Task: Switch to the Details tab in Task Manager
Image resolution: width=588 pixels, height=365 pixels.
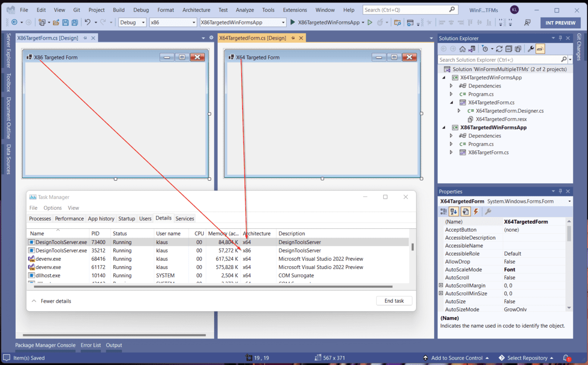Action: coord(163,218)
